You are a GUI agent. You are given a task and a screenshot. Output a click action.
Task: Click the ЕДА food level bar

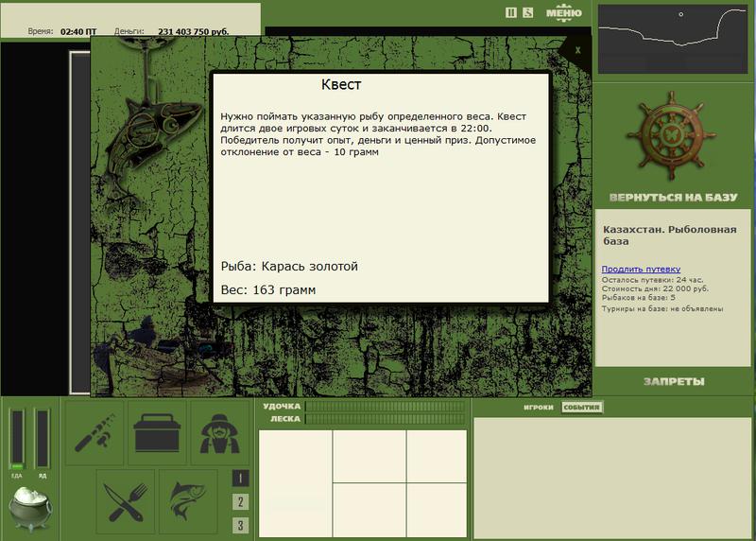(x=17, y=439)
